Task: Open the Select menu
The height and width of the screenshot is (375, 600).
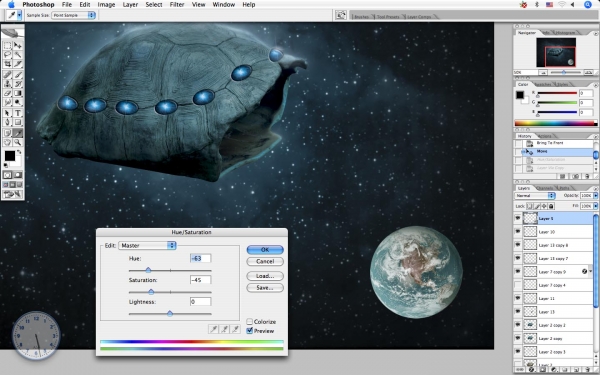Action: coord(154,5)
